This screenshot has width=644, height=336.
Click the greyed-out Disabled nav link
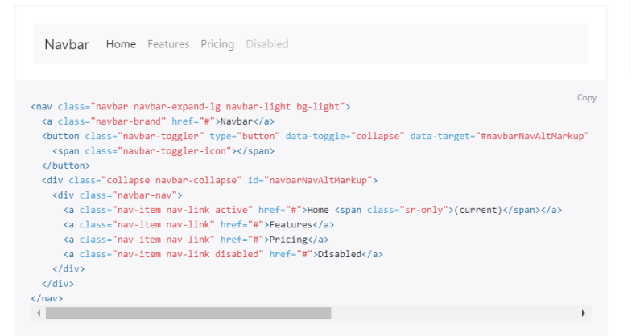pyautogui.click(x=267, y=44)
